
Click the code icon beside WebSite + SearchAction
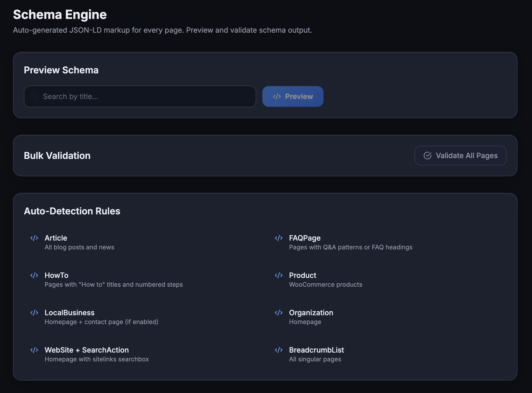tap(34, 350)
